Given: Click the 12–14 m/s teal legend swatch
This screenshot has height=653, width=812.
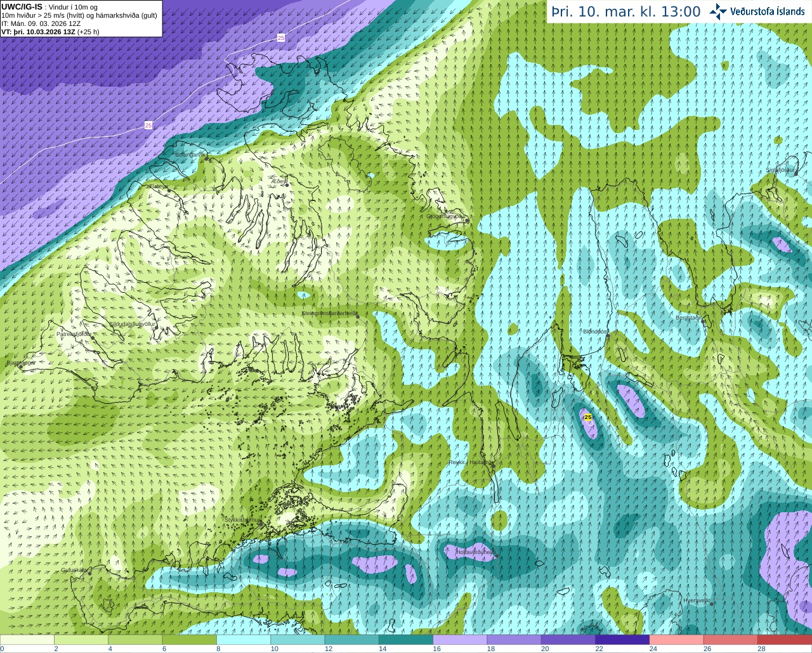Looking at the screenshot, I should 352,640.
